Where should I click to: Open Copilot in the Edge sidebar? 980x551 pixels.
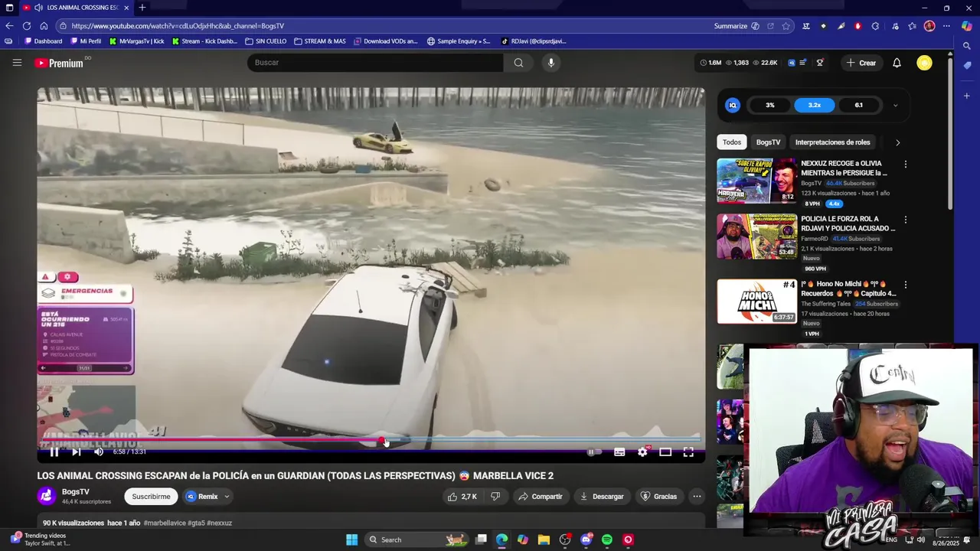[967, 26]
